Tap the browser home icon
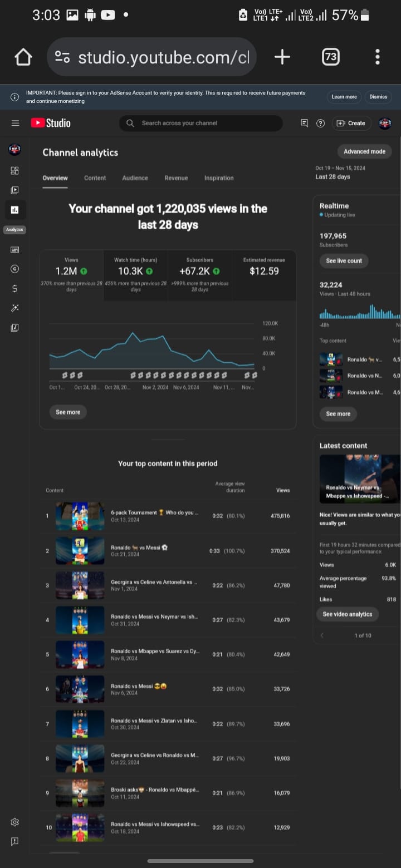Image resolution: width=401 pixels, height=868 pixels. [x=23, y=57]
